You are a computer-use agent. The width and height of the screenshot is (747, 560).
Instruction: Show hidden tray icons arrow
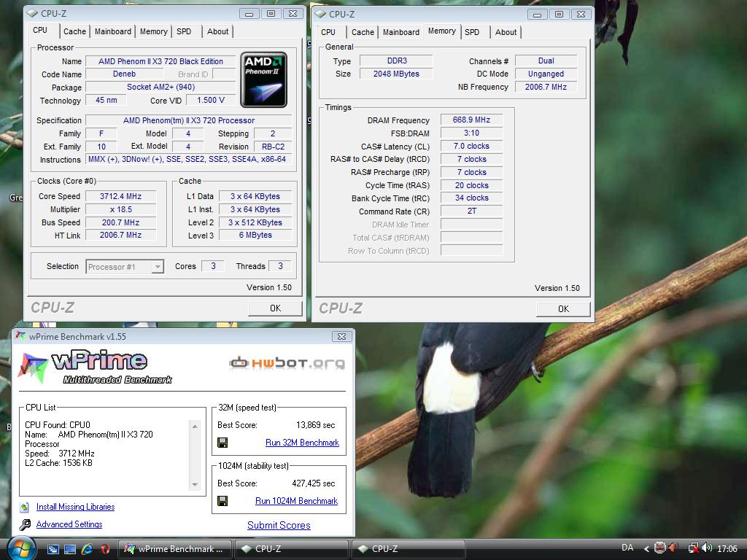click(x=646, y=548)
